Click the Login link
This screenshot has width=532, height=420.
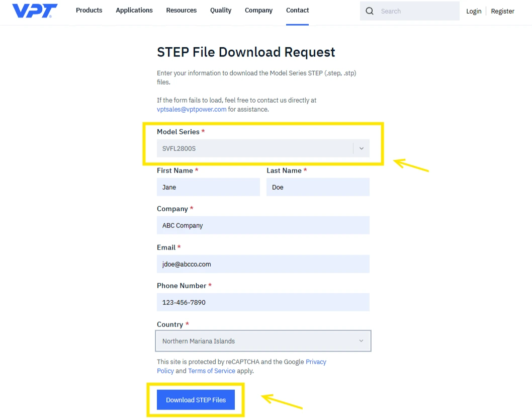473,11
